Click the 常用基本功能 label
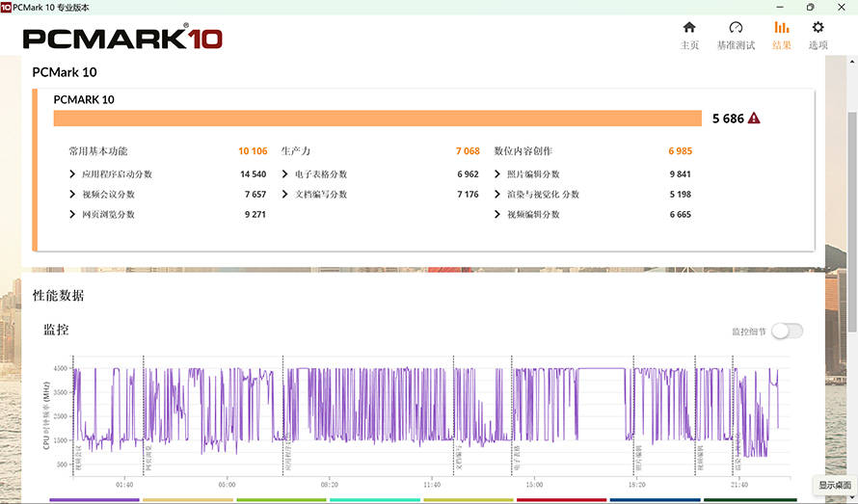The image size is (858, 504). click(98, 151)
